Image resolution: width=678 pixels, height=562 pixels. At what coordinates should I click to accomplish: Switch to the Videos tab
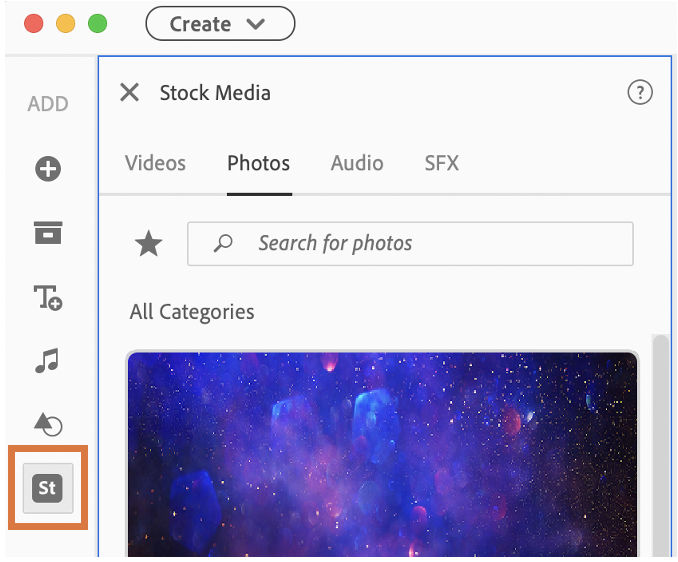pos(155,163)
